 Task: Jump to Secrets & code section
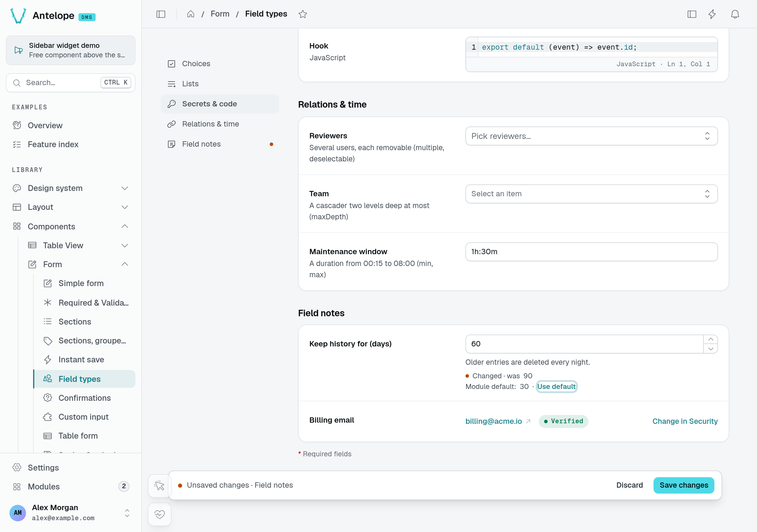tap(220, 104)
